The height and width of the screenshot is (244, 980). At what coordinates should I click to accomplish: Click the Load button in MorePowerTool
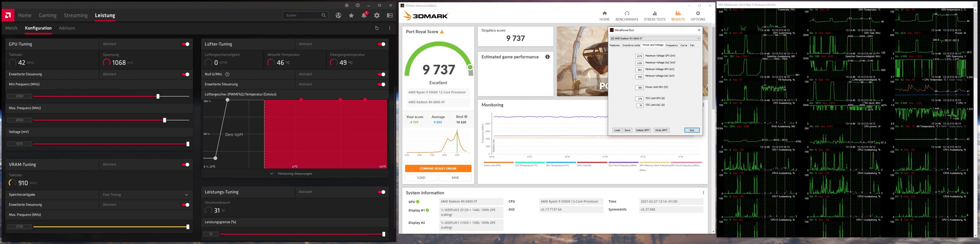617,130
